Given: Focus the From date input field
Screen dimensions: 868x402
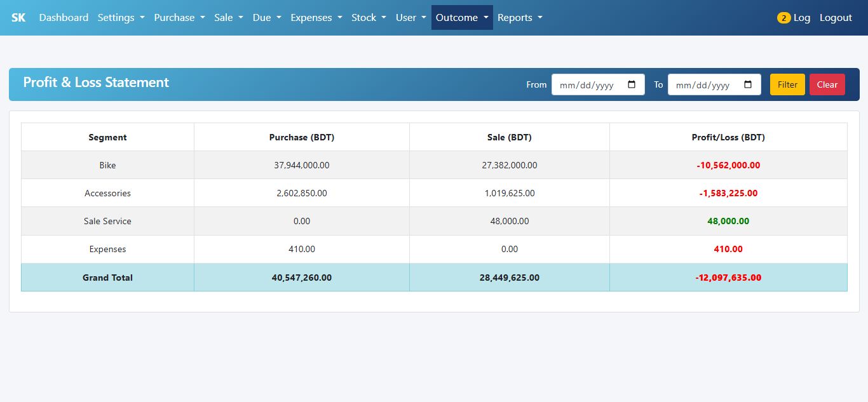Looking at the screenshot, I should click(x=588, y=84).
